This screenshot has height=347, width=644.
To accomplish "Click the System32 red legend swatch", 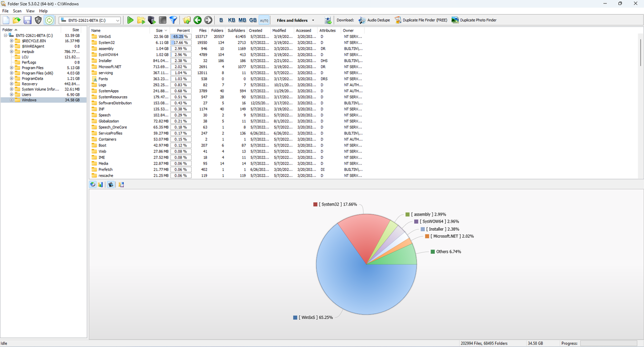I will 315,204.
